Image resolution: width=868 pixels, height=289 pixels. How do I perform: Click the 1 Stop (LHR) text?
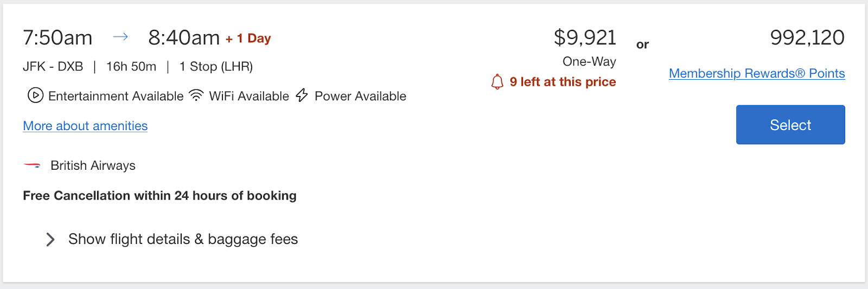click(216, 67)
